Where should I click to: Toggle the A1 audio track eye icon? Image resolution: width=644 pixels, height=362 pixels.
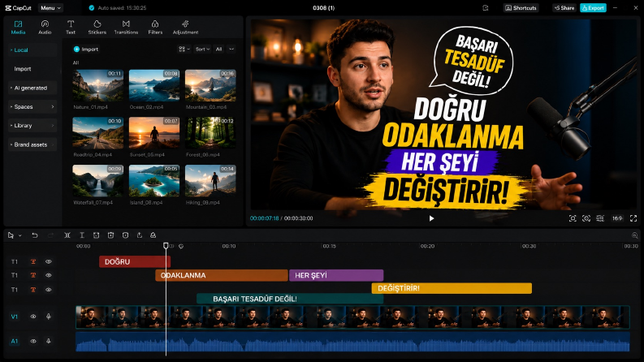[33, 341]
